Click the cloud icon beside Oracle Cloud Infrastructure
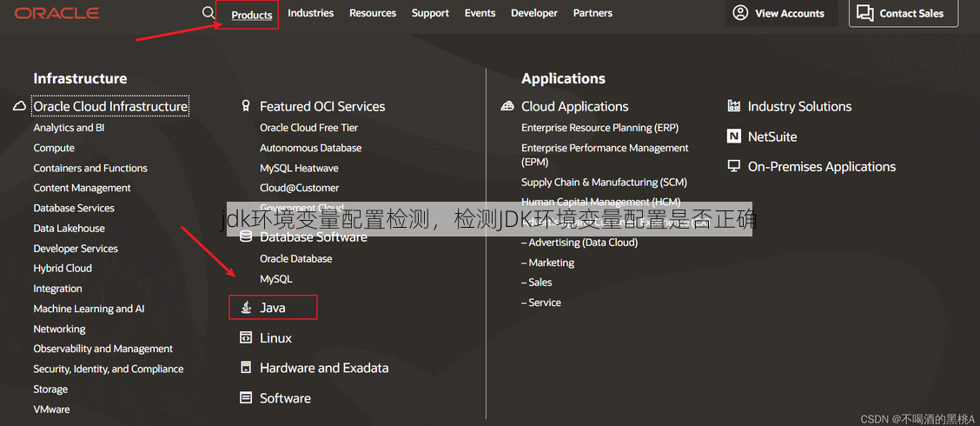Screen dimensions: 980x426 tap(19, 106)
